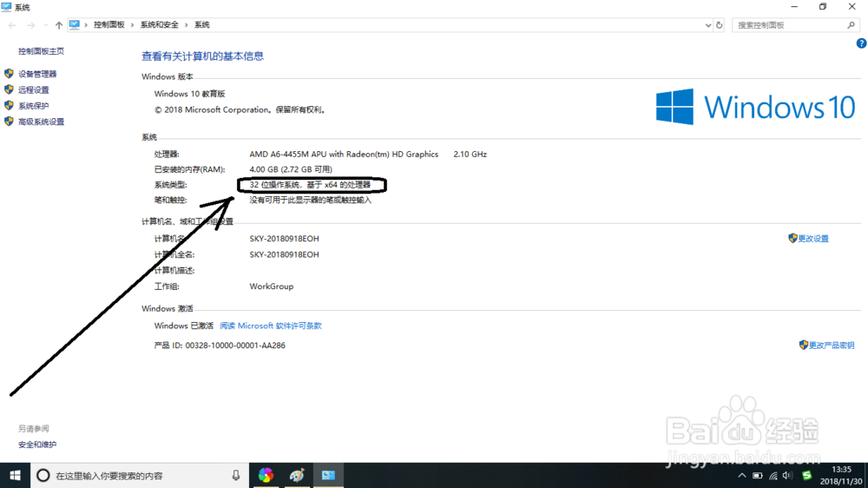This screenshot has width=868, height=488.
Task: Expand chevron after System and Security breadcrumb
Action: (187, 25)
